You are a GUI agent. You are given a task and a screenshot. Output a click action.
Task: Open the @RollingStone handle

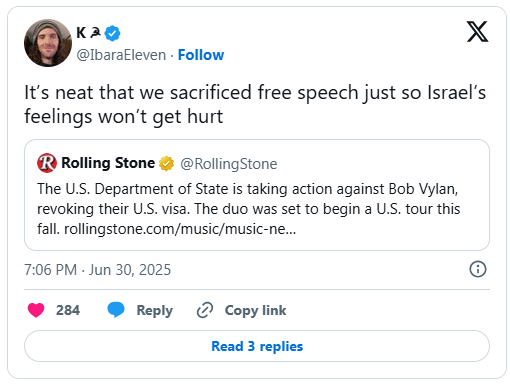coord(229,164)
